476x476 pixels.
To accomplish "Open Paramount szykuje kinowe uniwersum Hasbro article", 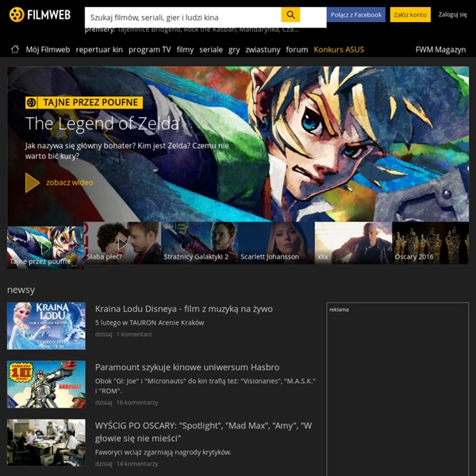I will coord(187,367).
